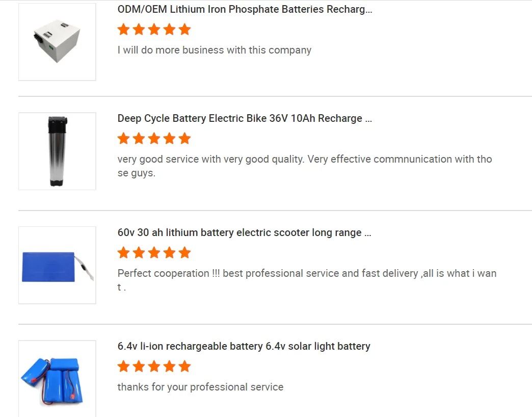Open 60v 30 ah lithium battery scooter link

[244, 232]
